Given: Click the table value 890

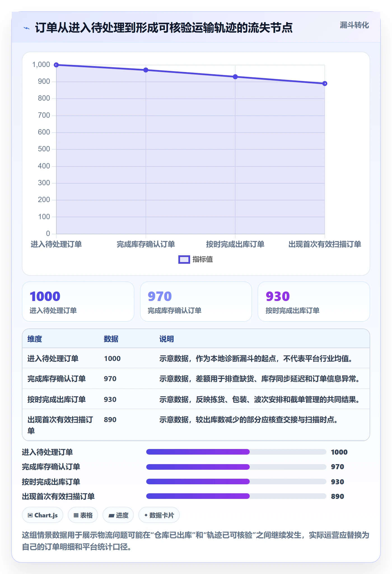Looking at the screenshot, I should [x=110, y=420].
